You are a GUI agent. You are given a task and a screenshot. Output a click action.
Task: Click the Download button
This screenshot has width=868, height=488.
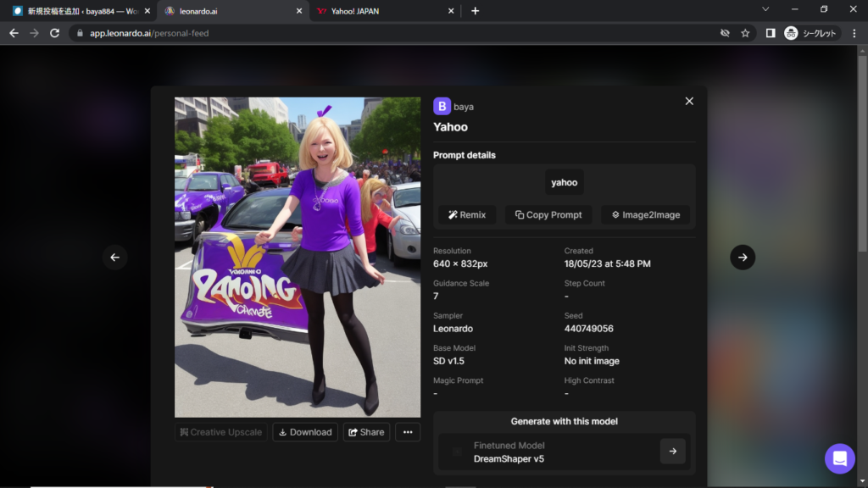pyautogui.click(x=305, y=432)
